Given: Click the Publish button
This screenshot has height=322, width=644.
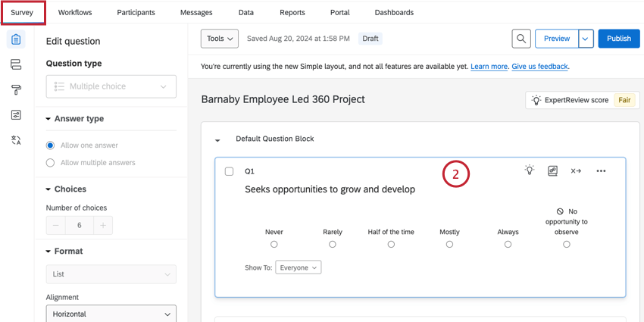Looking at the screenshot, I should pyautogui.click(x=618, y=39).
